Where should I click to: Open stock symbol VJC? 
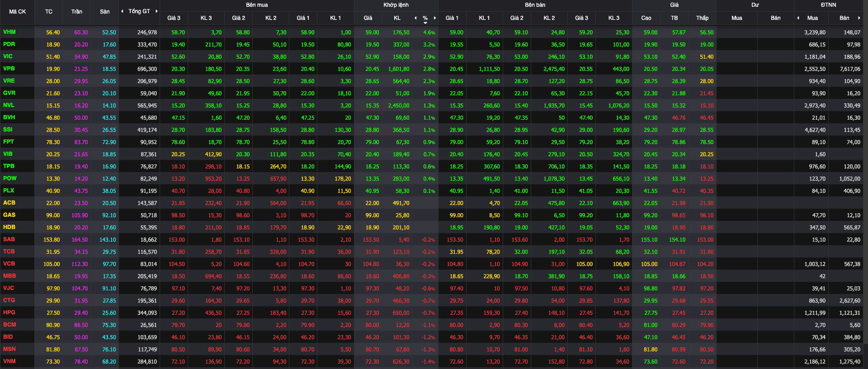[9, 288]
